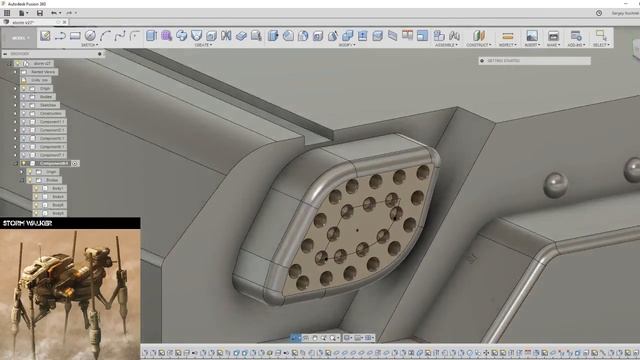Toggle visibility bulb of Component2:1
Image resolution: width=640 pixels, height=360 pixels.
click(x=24, y=130)
